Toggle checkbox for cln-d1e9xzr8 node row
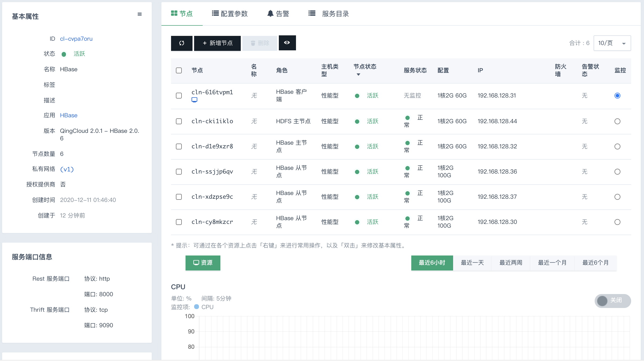644x361 pixels. click(x=179, y=146)
